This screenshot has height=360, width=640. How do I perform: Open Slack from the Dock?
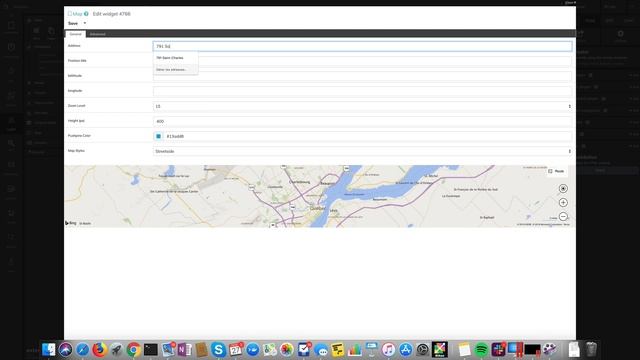pos(498,349)
